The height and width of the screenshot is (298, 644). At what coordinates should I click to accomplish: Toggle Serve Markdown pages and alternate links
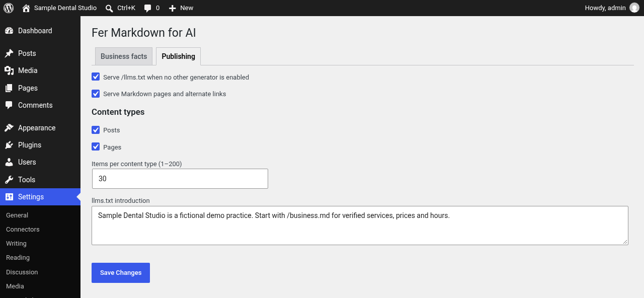point(96,94)
